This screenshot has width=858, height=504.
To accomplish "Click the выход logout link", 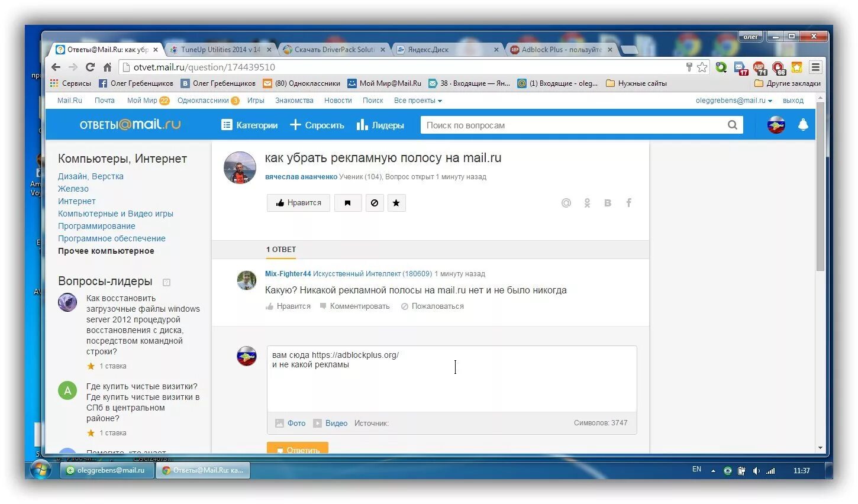I will (x=793, y=101).
